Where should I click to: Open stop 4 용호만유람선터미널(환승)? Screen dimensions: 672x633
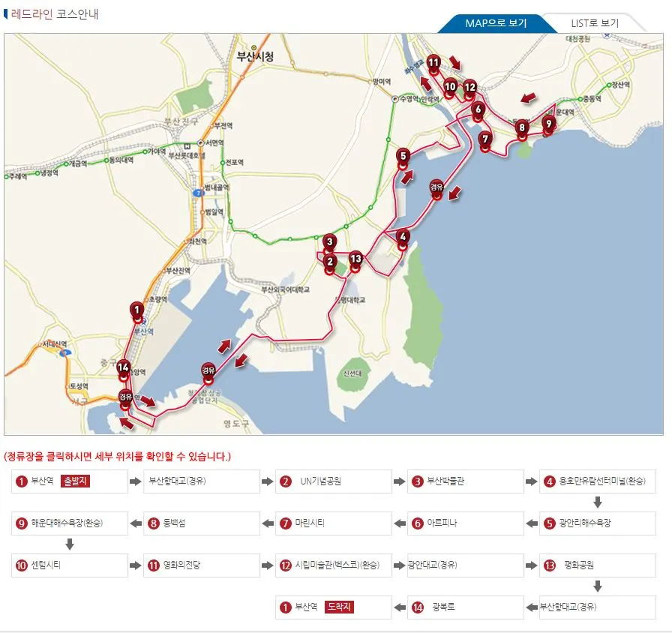tap(598, 481)
